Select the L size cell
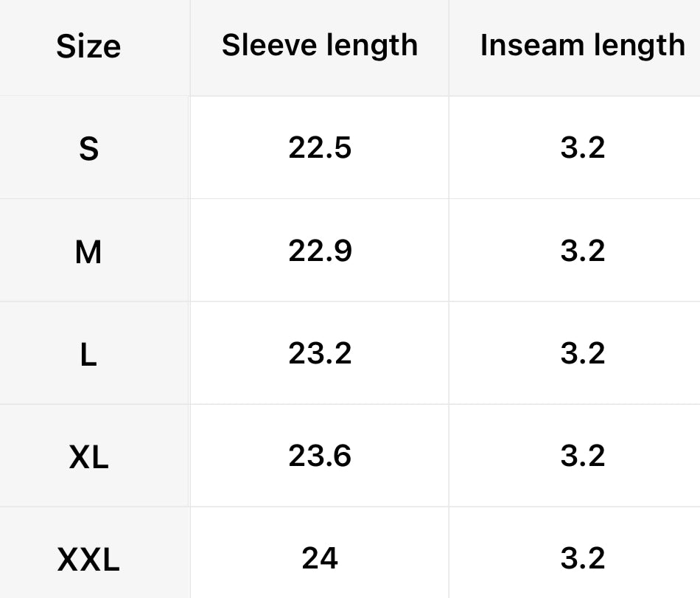 [x=88, y=355]
